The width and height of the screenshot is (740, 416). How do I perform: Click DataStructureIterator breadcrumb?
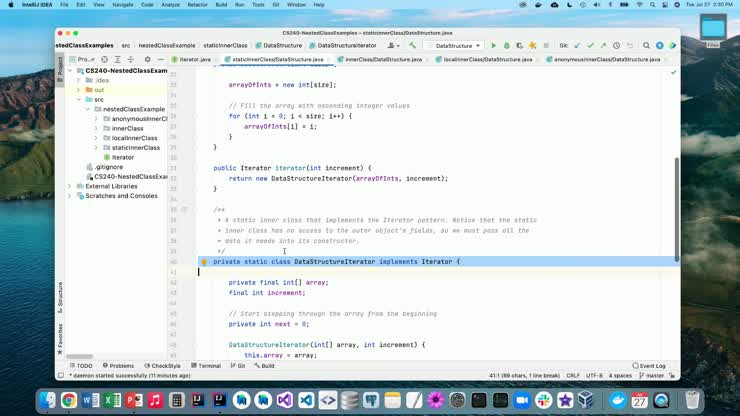click(343, 46)
